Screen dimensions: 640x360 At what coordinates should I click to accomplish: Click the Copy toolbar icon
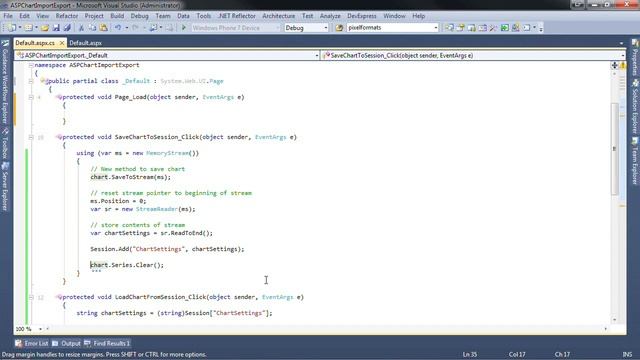pyautogui.click(x=92, y=28)
